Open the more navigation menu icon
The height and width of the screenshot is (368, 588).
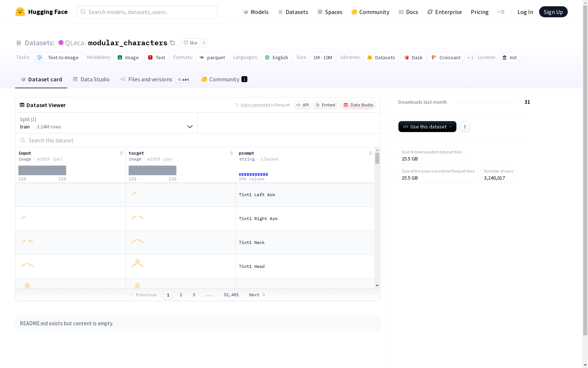point(501,12)
